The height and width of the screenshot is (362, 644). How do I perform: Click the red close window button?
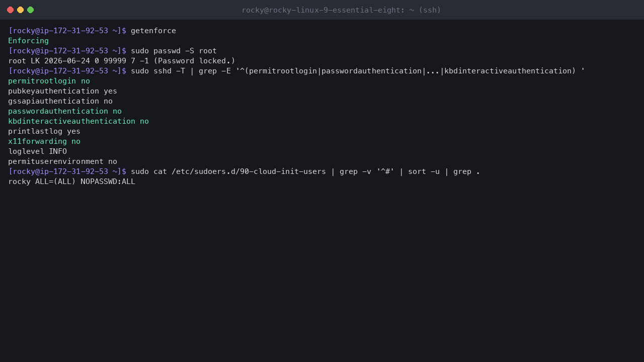[x=10, y=10]
